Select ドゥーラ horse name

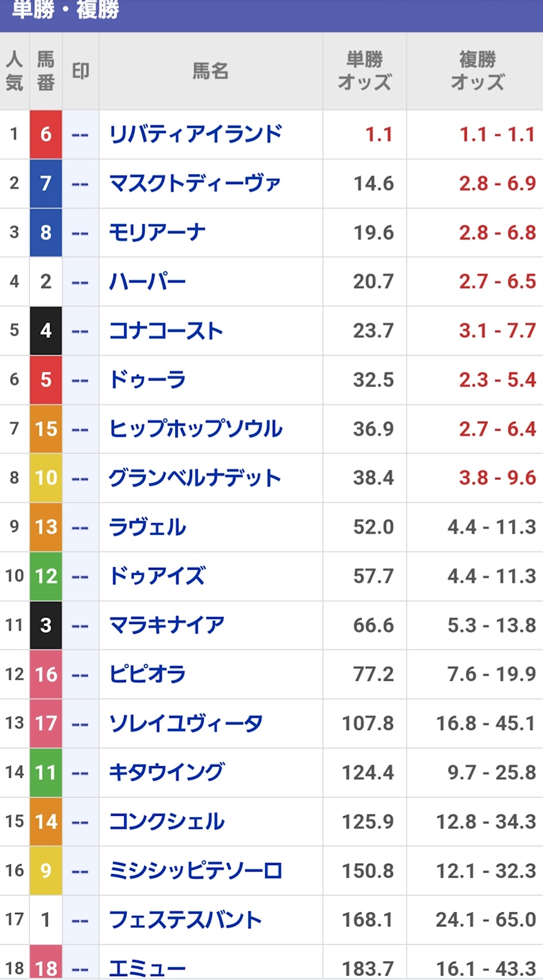pos(147,379)
